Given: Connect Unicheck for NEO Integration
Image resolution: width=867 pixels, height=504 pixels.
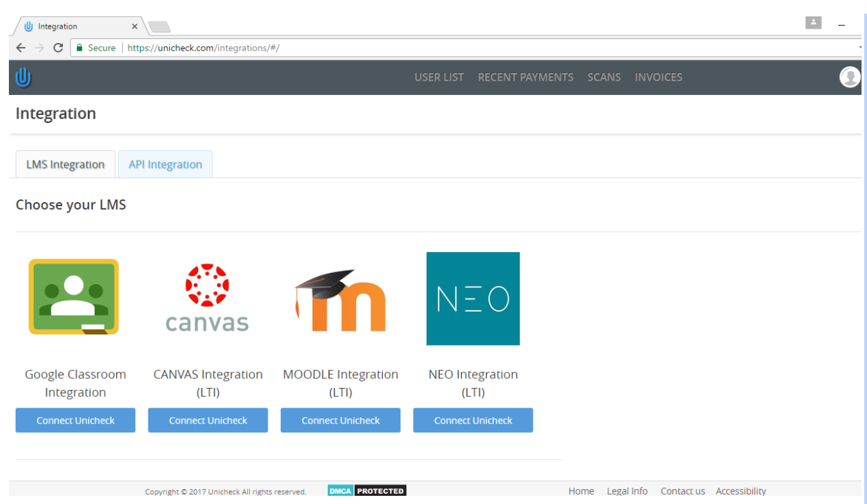Looking at the screenshot, I should [473, 421].
